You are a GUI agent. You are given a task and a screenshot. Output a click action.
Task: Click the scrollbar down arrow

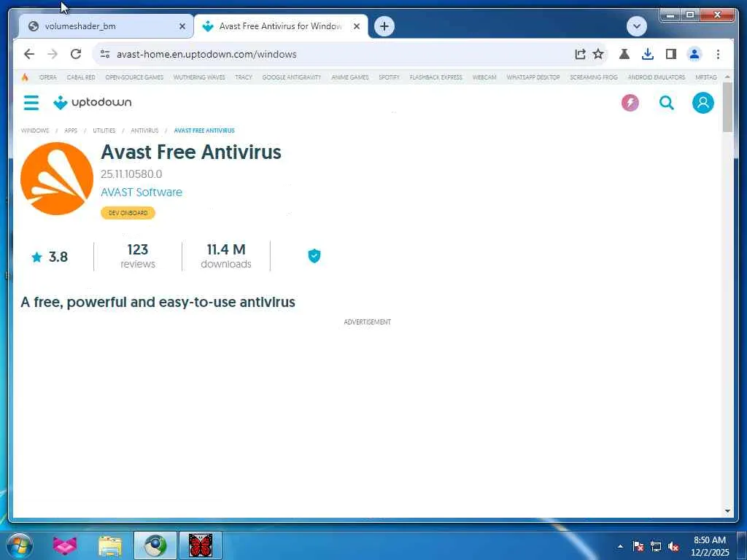coord(727,511)
